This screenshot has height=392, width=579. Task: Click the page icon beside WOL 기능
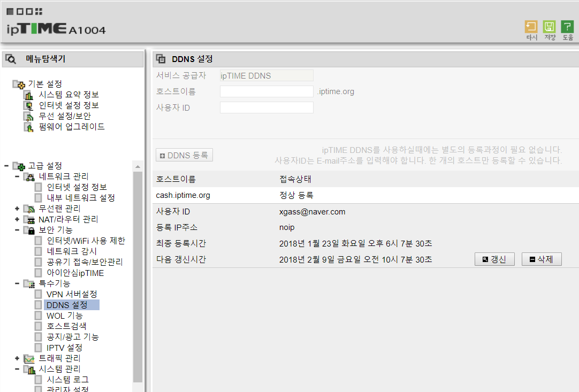(38, 316)
